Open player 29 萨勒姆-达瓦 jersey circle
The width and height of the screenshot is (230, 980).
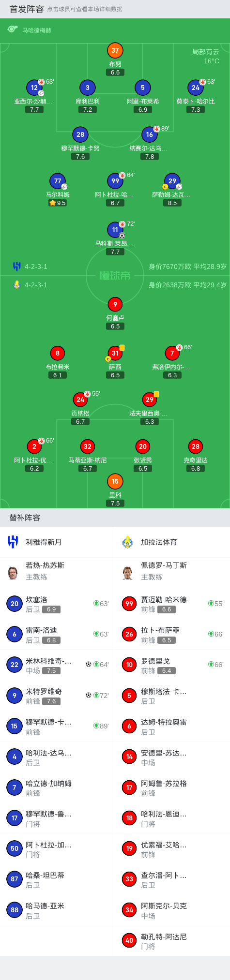(x=172, y=181)
